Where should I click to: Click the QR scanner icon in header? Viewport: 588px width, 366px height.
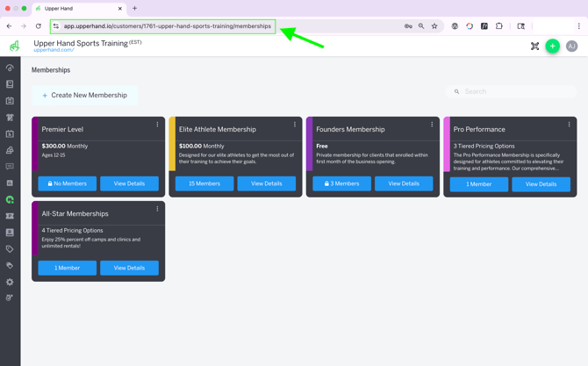(x=534, y=47)
